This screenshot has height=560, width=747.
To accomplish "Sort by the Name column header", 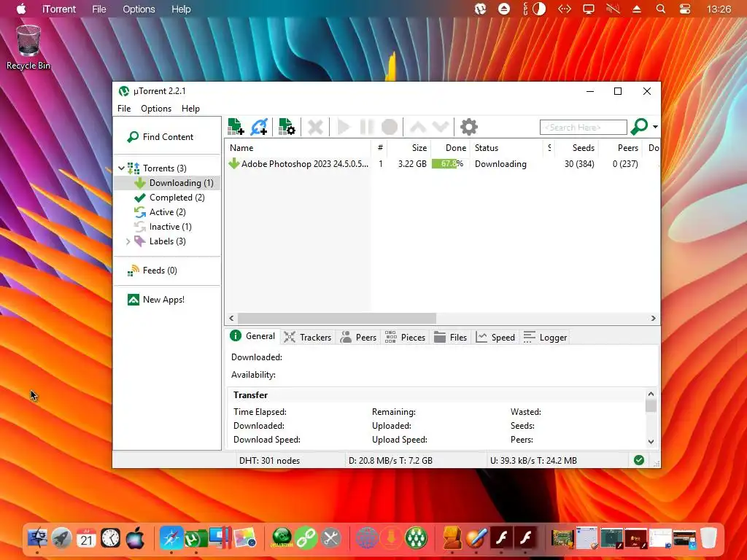I will [x=298, y=148].
